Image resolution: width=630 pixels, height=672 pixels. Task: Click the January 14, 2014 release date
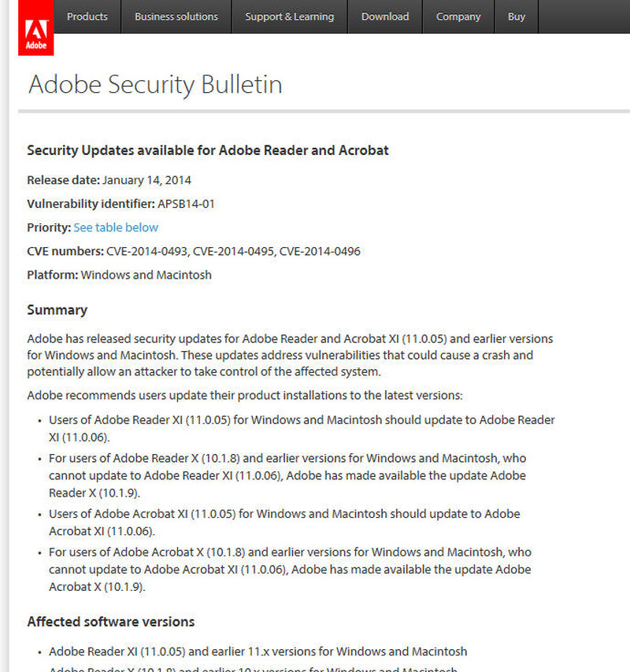[x=146, y=180]
